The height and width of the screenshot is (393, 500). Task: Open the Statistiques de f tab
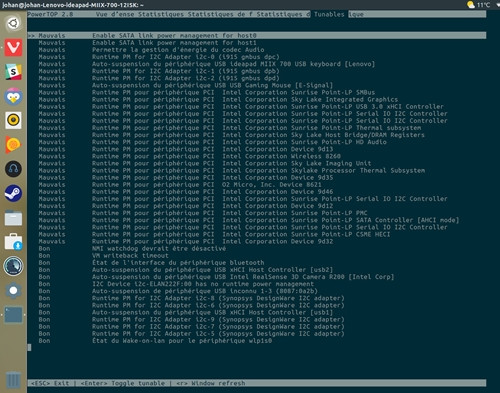point(220,14)
